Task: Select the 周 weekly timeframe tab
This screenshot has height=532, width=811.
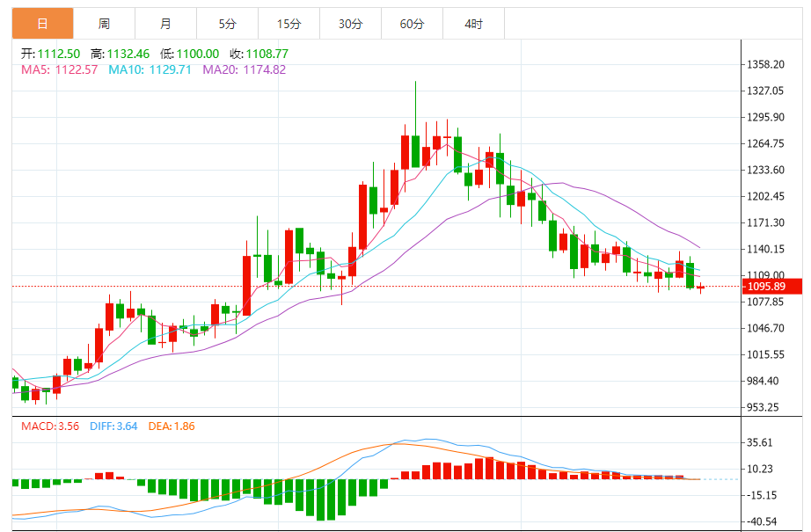Action: 105,25
